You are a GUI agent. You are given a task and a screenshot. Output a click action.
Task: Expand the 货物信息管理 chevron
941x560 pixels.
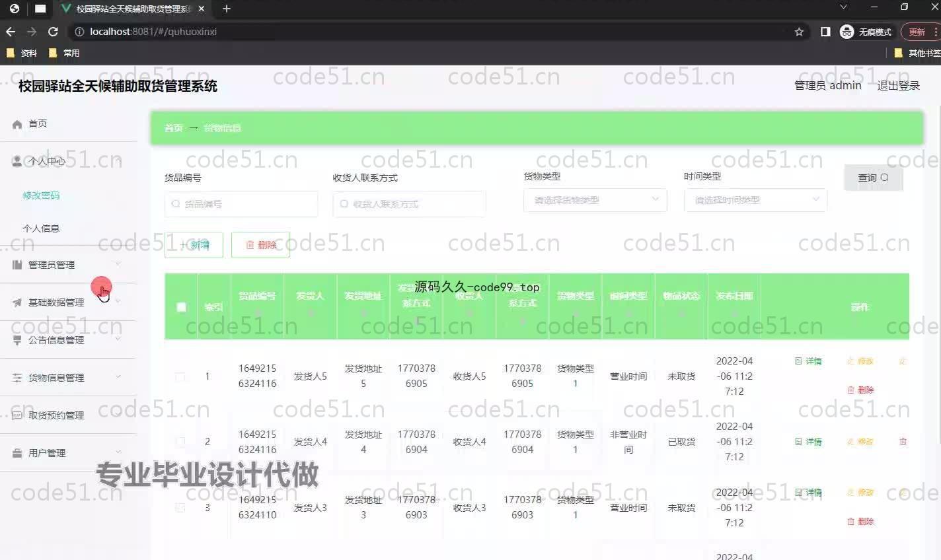pyautogui.click(x=118, y=377)
